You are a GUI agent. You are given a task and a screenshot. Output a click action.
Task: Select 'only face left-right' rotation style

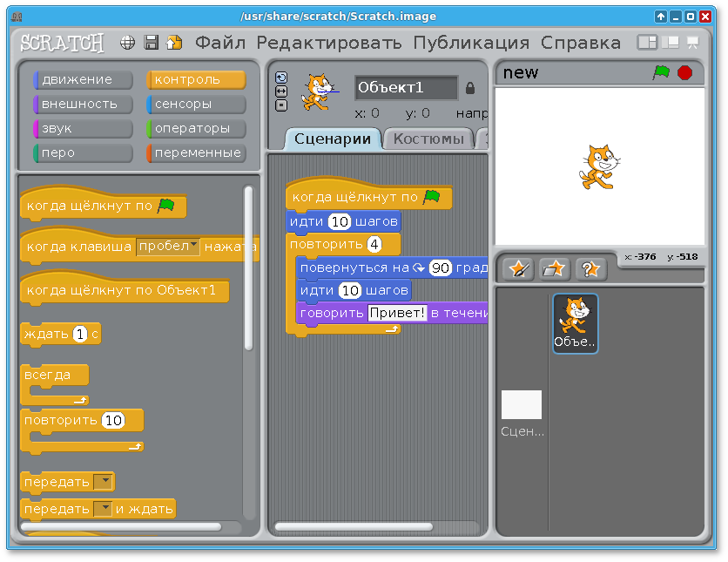281,91
